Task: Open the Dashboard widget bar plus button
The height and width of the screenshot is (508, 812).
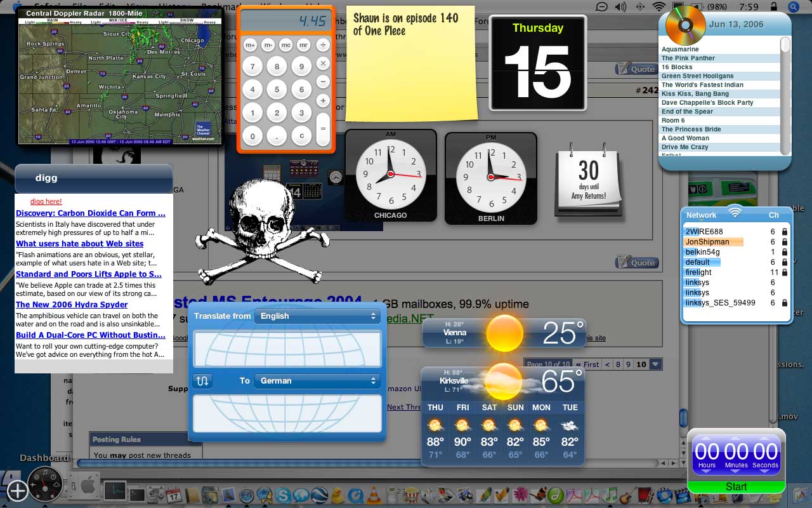Action: (x=18, y=491)
